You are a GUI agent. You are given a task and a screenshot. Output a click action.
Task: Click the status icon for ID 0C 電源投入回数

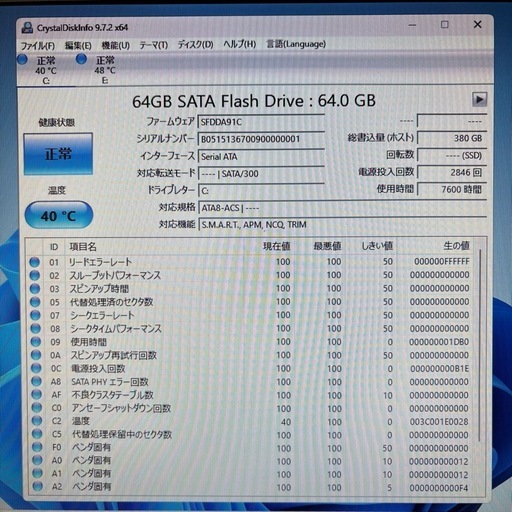click(36, 369)
